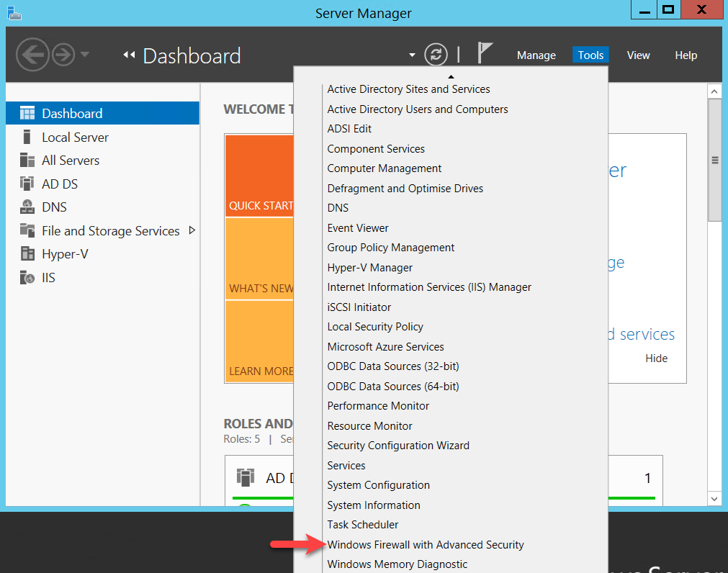This screenshot has height=573, width=728.
Task: Open the navigation history dropdown arrow
Action: [85, 55]
